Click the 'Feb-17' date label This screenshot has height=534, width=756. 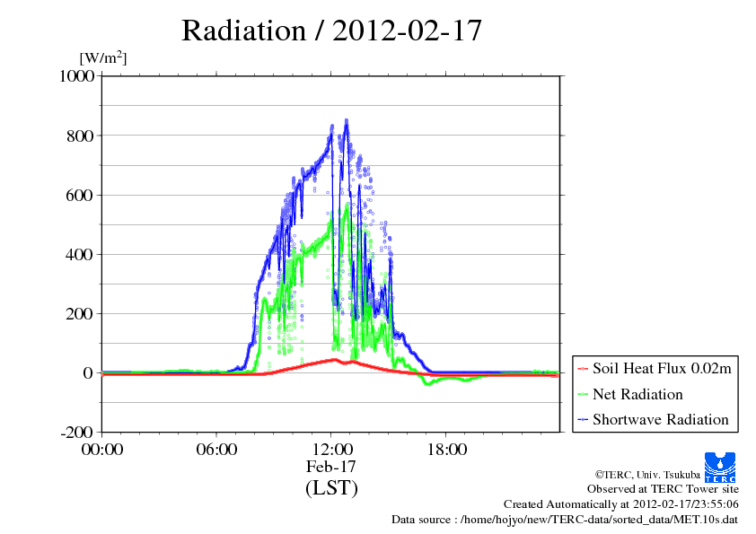coord(331,467)
